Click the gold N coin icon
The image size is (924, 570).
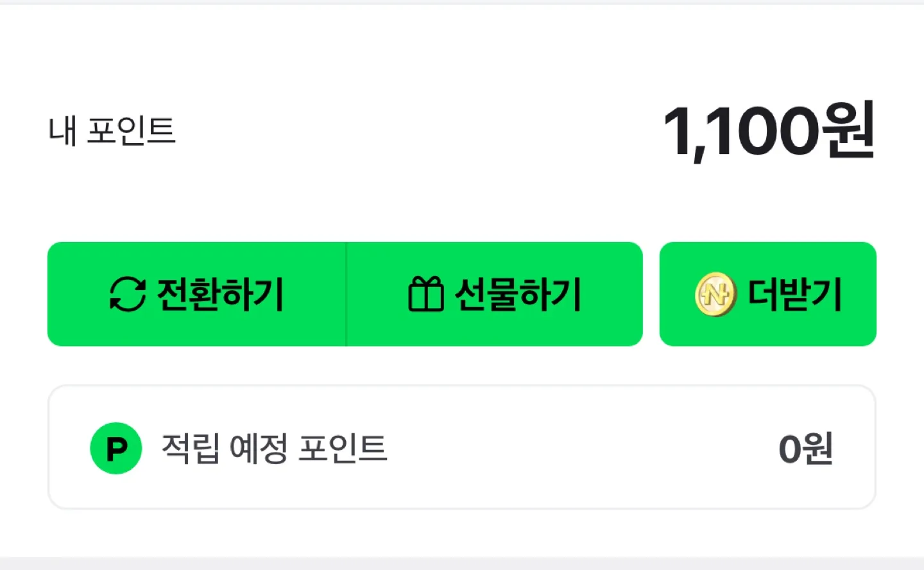[x=715, y=295]
